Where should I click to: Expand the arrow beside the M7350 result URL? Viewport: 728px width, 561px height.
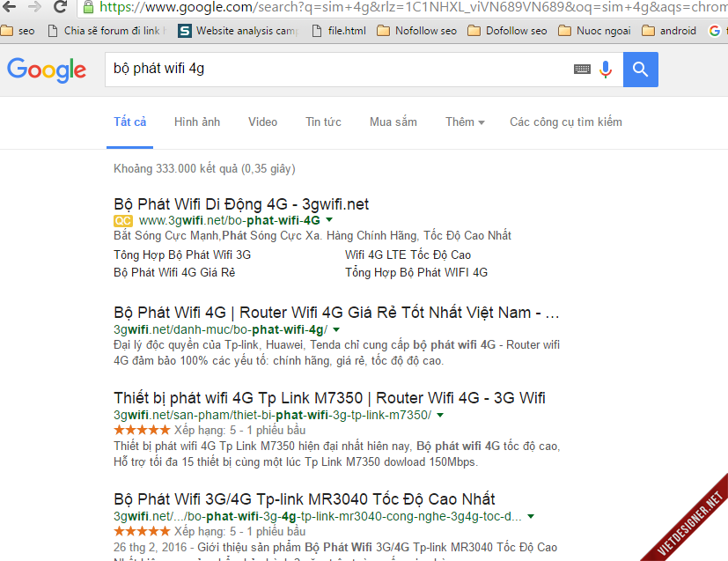tap(441, 415)
